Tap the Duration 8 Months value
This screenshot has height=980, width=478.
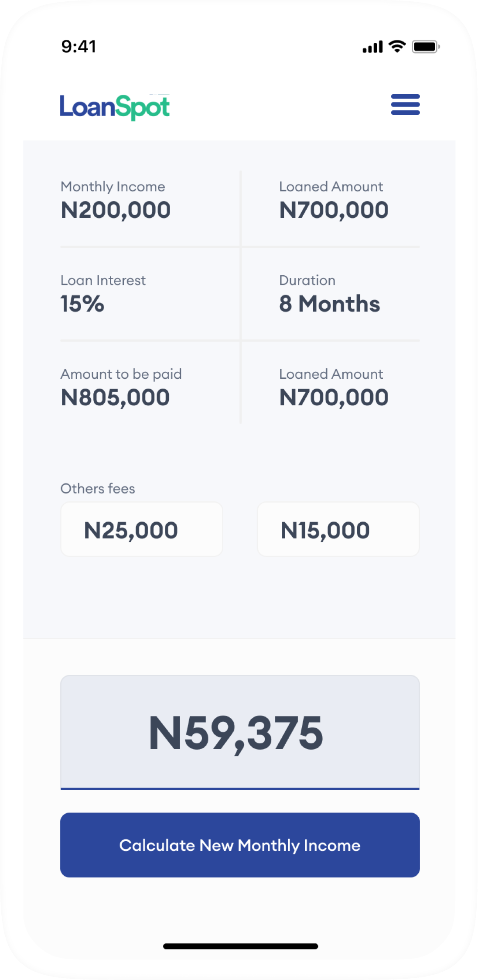tap(329, 304)
